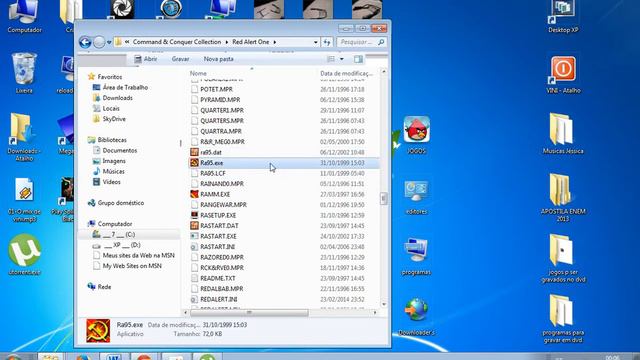Click the search magnifier icon
This screenshot has width=640, height=360.
(381, 42)
